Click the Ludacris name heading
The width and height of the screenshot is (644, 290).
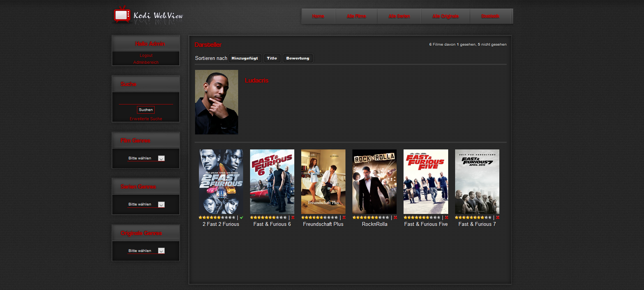pyautogui.click(x=257, y=80)
